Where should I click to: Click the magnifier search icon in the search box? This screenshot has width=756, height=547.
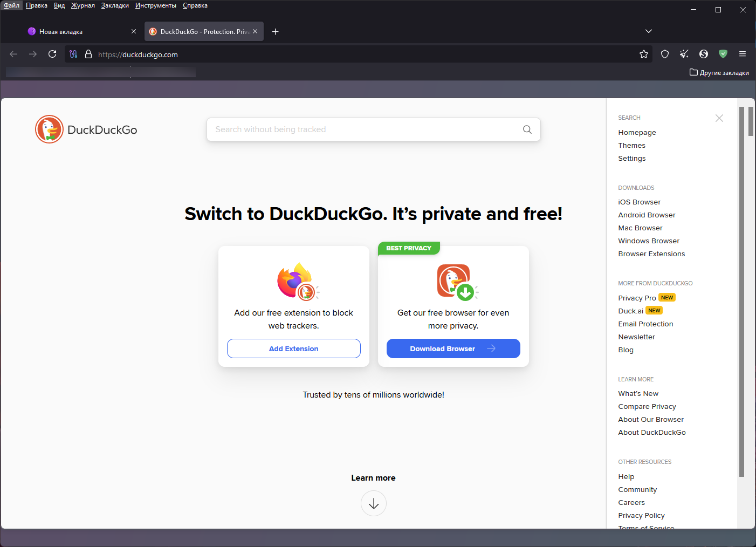pyautogui.click(x=527, y=129)
